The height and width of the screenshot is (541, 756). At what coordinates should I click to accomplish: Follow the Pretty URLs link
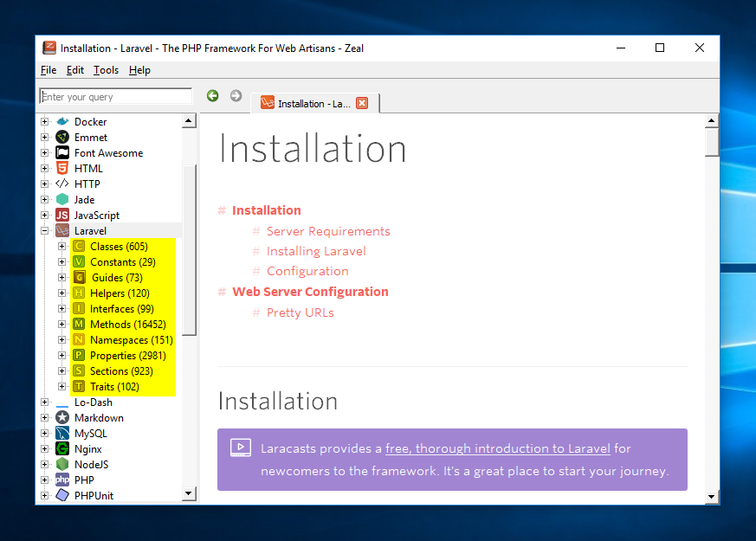[x=300, y=312]
